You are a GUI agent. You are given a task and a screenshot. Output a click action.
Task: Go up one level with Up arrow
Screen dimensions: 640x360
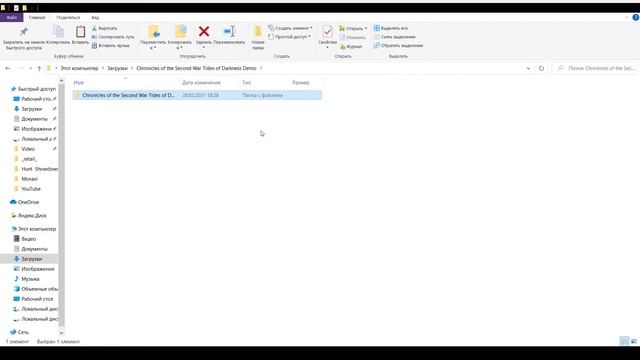(x=39, y=68)
